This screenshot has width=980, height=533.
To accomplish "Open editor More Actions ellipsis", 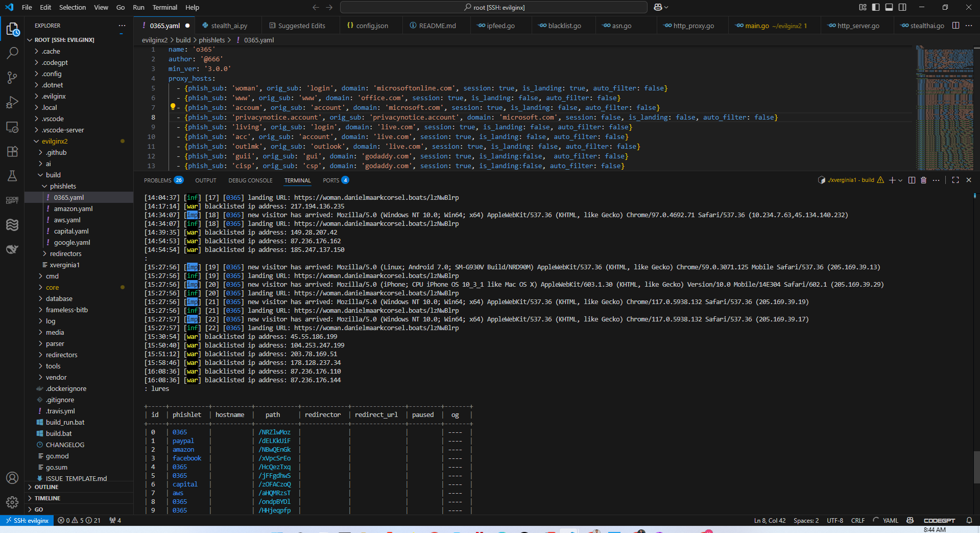I will point(969,26).
